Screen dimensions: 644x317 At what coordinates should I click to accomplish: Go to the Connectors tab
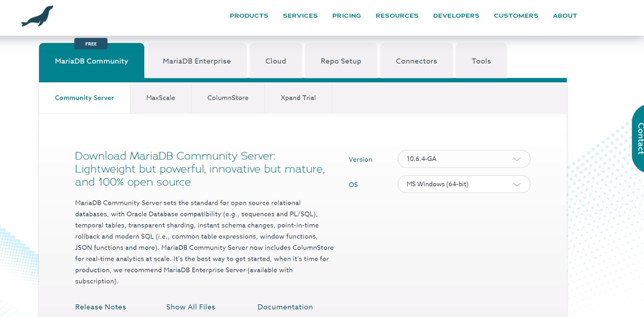click(x=416, y=61)
